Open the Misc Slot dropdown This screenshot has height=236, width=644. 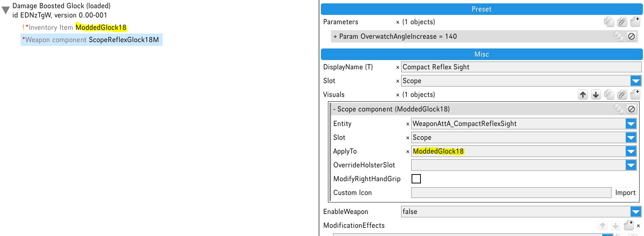[x=636, y=81]
